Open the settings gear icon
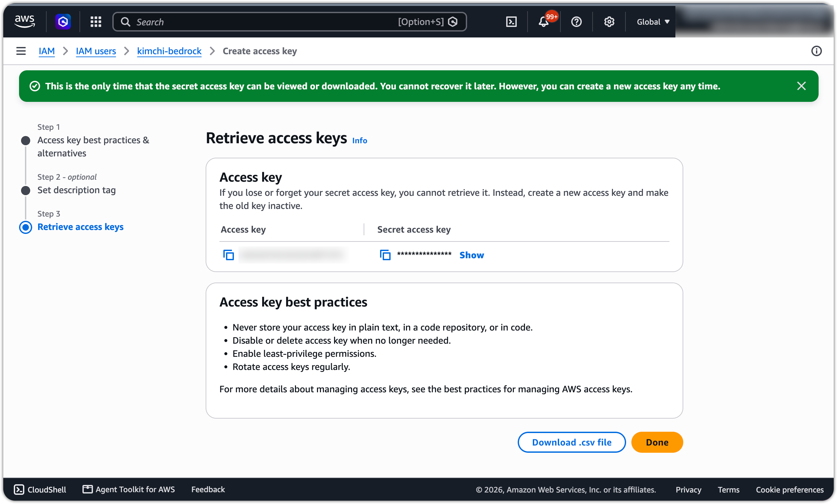The height and width of the screenshot is (504, 837). click(609, 22)
